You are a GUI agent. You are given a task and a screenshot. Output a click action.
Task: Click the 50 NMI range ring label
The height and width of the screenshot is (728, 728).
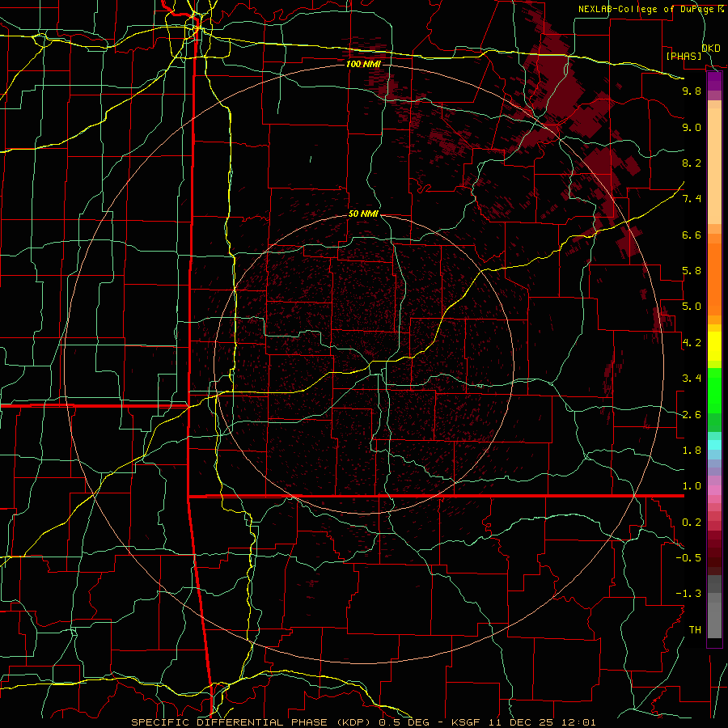click(x=363, y=214)
